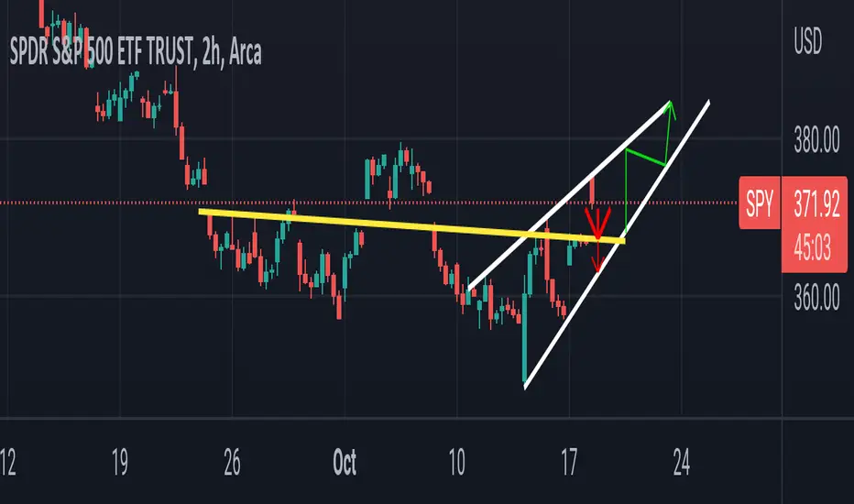Viewport: 854px width, 504px height.
Task: Click the SPDR S&P 500 ETF TRUST chart title
Action: (x=136, y=52)
